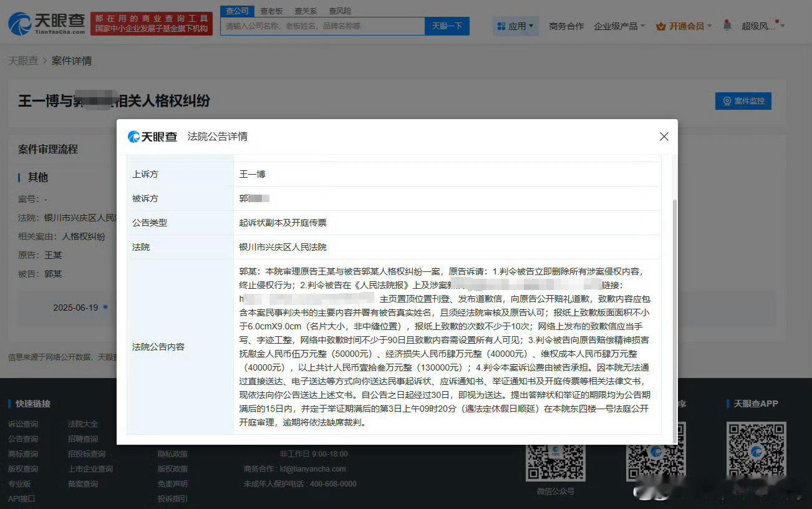Open the 招投标查询 footer link
The width and height of the screenshot is (812, 509).
click(87, 454)
